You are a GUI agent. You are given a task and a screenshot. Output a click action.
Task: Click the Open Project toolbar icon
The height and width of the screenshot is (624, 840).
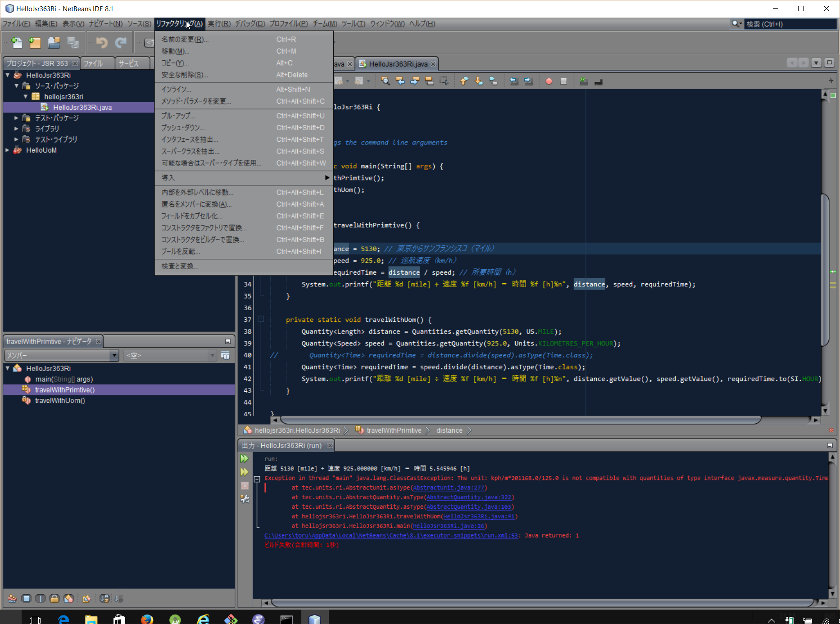[54, 43]
